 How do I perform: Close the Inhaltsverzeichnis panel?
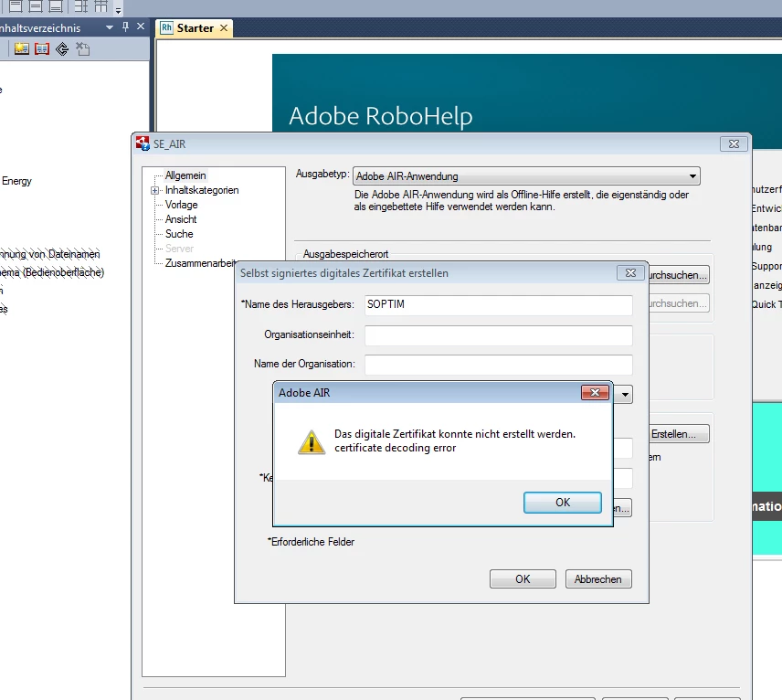[x=141, y=27]
